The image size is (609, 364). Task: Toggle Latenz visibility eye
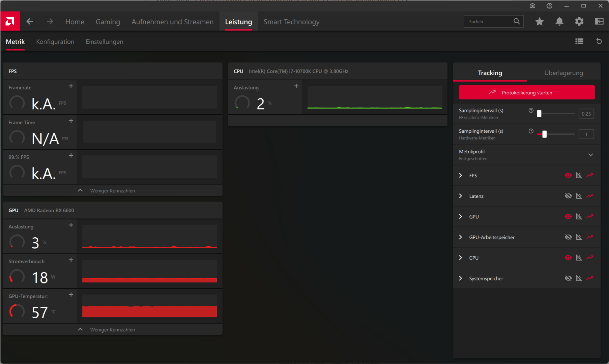tap(568, 196)
